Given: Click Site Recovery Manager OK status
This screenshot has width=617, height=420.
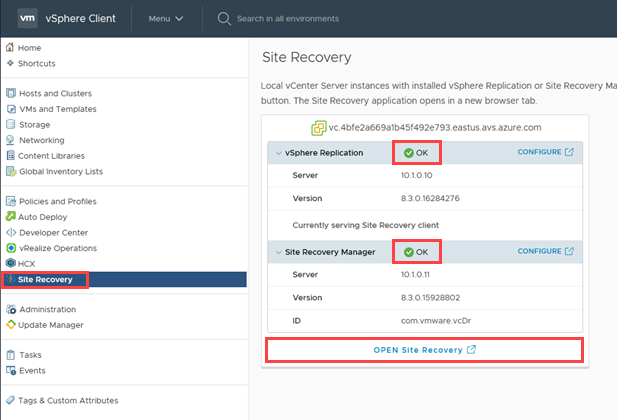Looking at the screenshot, I should (416, 252).
